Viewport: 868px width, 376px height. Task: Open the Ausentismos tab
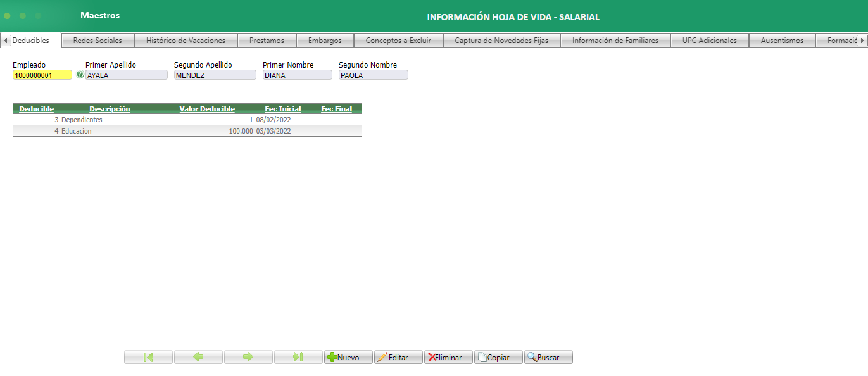[782, 41]
